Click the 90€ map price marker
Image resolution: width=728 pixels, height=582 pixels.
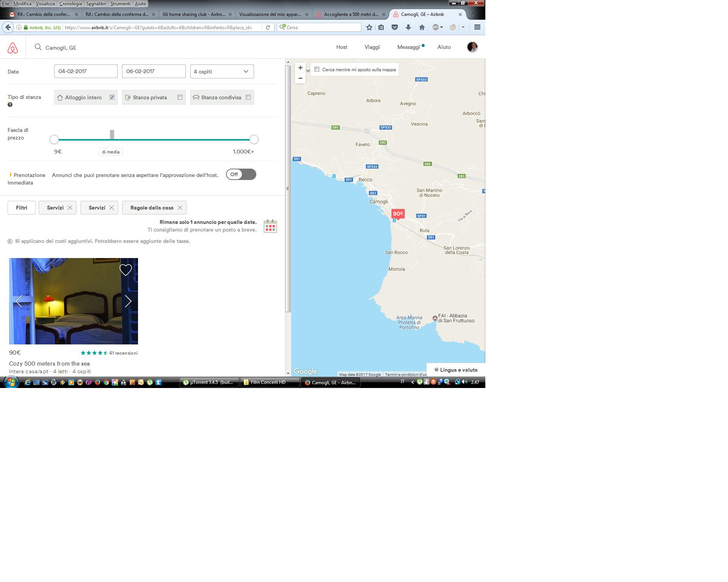398,214
